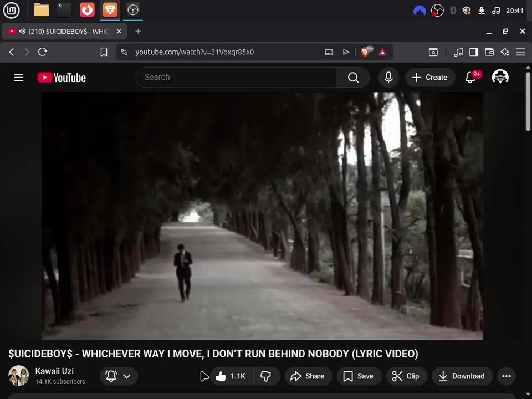Image resolution: width=532 pixels, height=399 pixels.
Task: Open the YouTube guide hamburger menu
Action: (19, 78)
